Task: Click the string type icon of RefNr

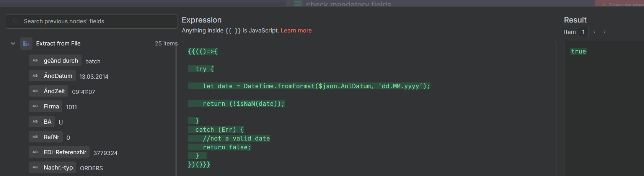Action: 35,137
